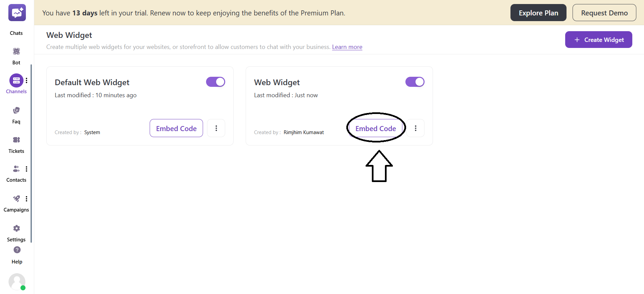Disable the Default Web Widget toggle
The height and width of the screenshot is (294, 644).
(x=215, y=82)
